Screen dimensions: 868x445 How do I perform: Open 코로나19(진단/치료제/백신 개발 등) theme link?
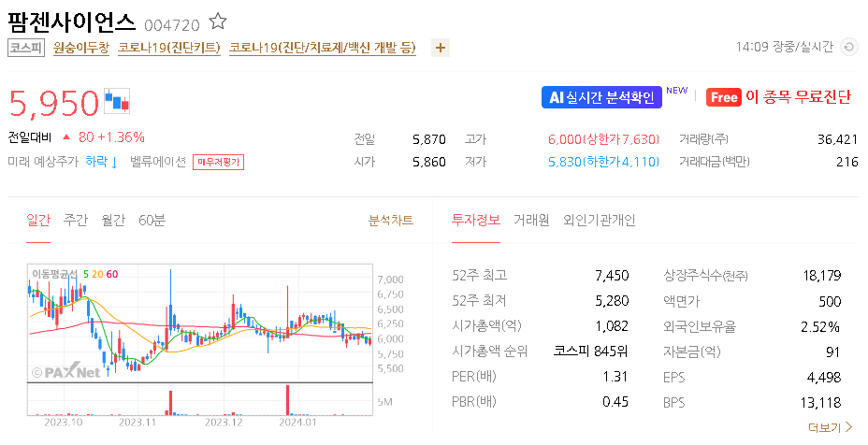click(322, 48)
